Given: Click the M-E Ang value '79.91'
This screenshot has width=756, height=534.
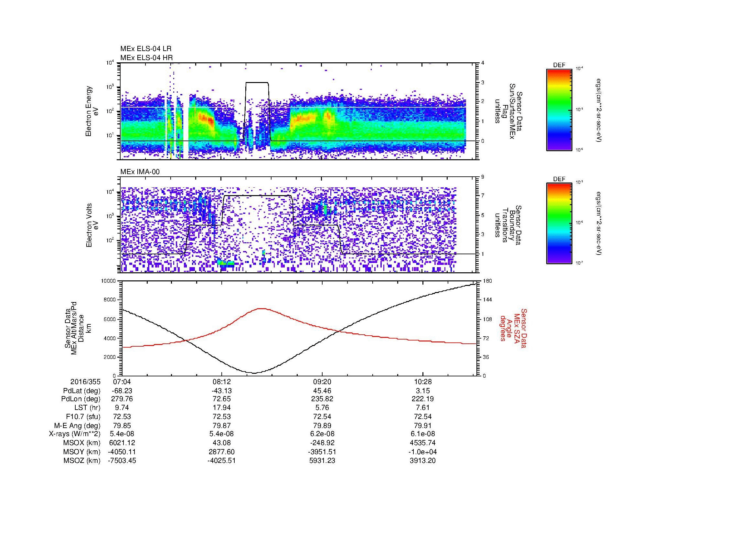Looking at the screenshot, I should (422, 426).
